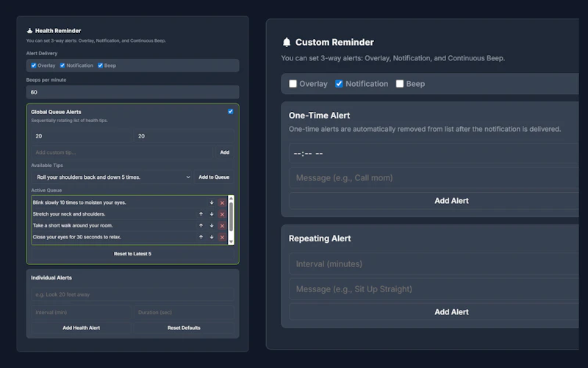Move 'Take a short walk' tip down
This screenshot has height=368, width=588.
[212, 226]
